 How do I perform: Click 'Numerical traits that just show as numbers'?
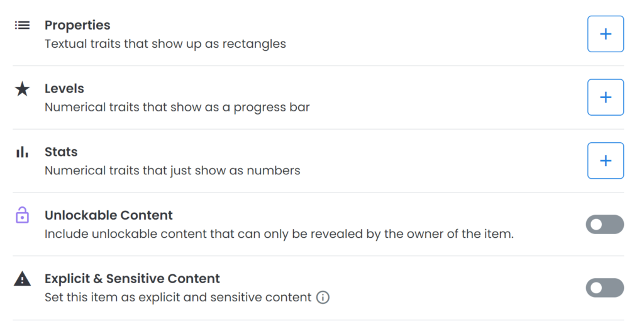coord(172,171)
